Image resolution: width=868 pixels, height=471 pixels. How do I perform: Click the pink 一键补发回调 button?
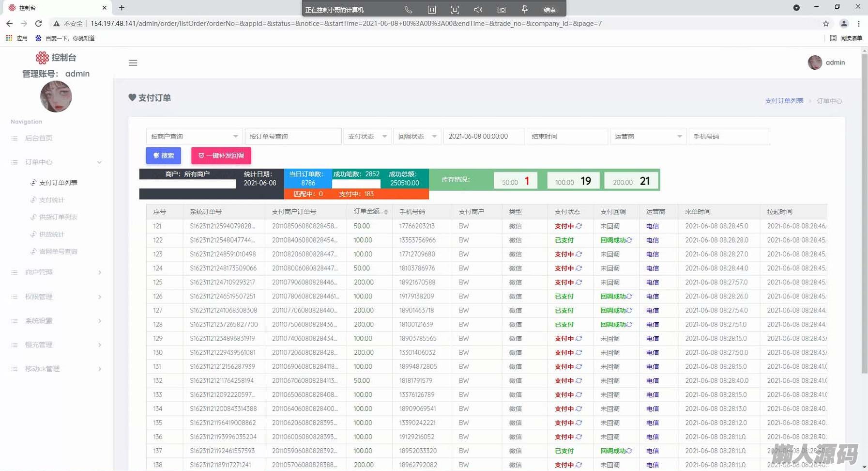click(221, 156)
